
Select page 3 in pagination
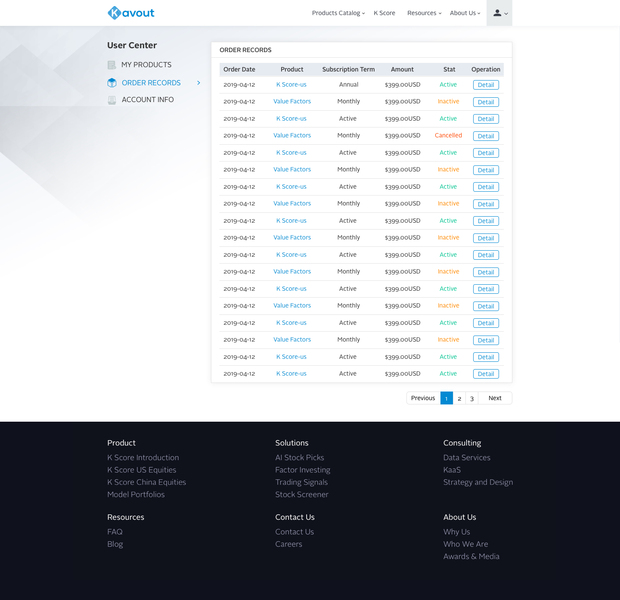click(472, 398)
